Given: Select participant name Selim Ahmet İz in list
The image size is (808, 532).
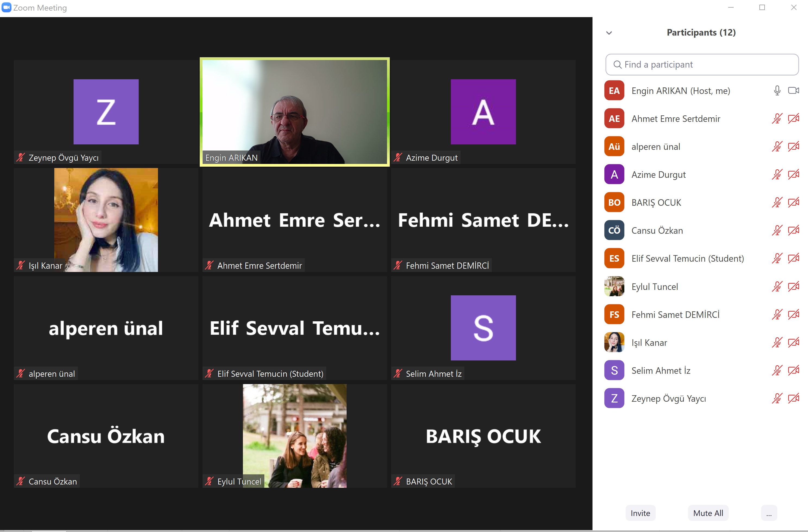Looking at the screenshot, I should click(x=661, y=370).
